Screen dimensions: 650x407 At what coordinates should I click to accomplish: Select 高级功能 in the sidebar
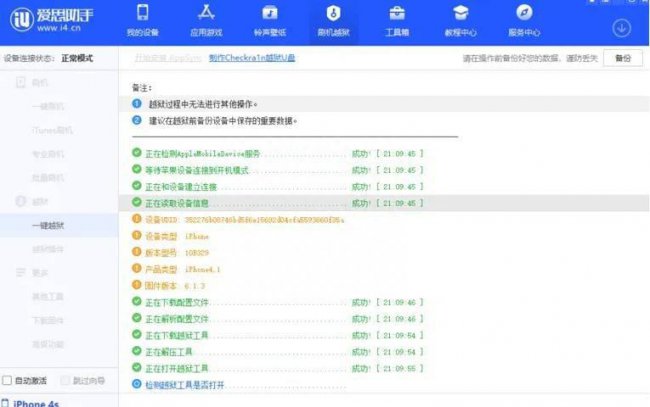tap(48, 344)
